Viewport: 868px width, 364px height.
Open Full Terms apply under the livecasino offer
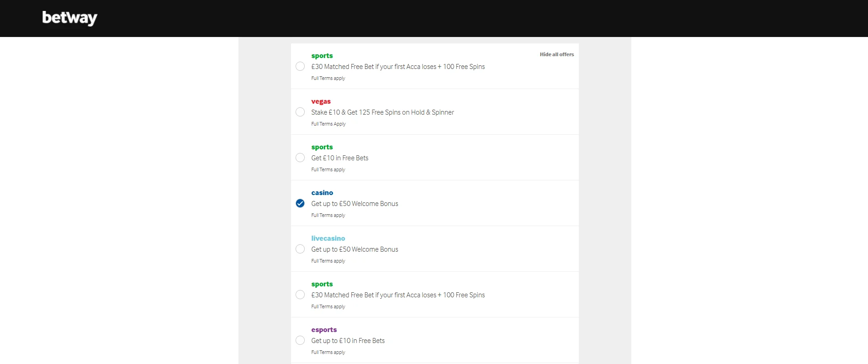click(328, 261)
